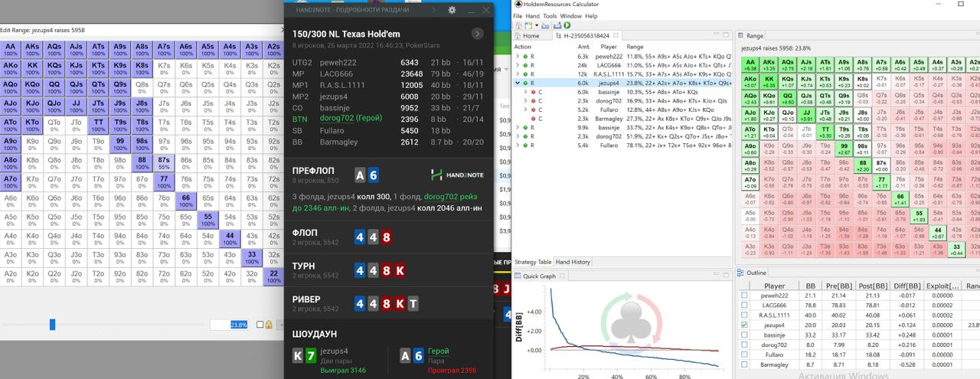Viewport: 980px width, 379px height.
Task: Open the Help menu
Action: pyautogui.click(x=591, y=16)
